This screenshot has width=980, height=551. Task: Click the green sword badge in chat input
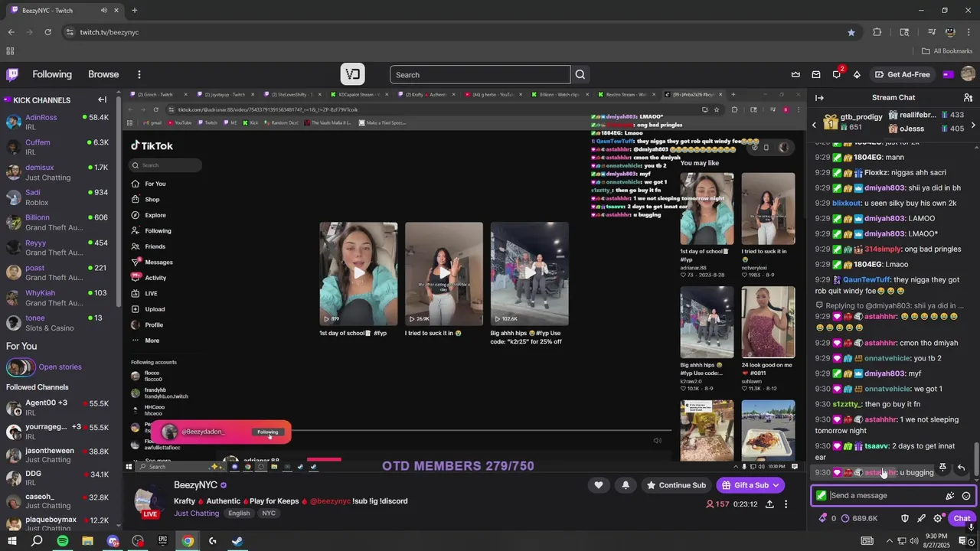point(822,496)
